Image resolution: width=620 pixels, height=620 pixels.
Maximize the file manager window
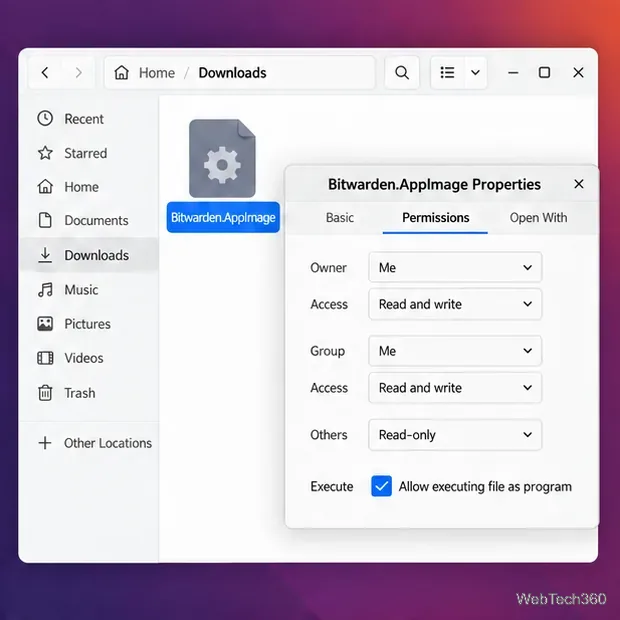tap(544, 72)
